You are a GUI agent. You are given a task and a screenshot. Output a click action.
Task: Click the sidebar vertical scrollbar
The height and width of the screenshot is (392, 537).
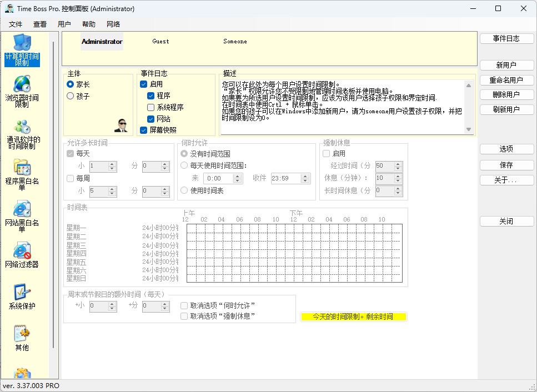click(x=53, y=195)
